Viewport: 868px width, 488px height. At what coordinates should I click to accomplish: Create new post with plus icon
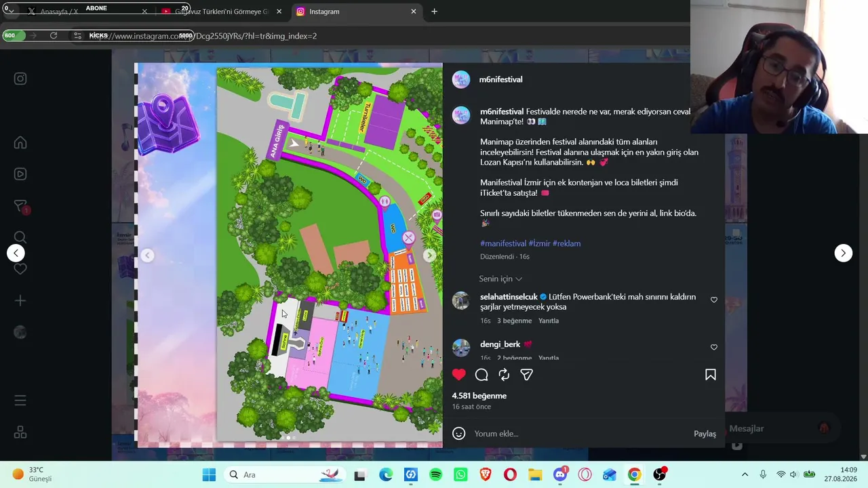[x=20, y=300]
